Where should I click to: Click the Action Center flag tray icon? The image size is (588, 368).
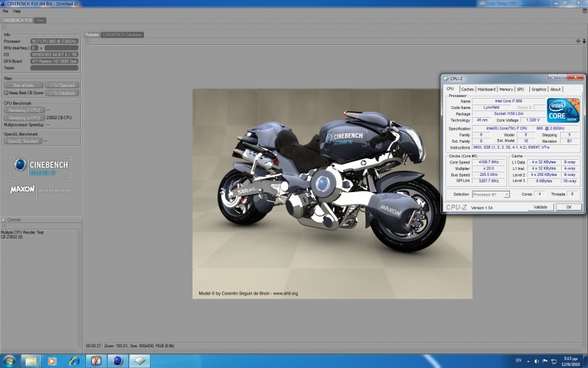click(545, 361)
